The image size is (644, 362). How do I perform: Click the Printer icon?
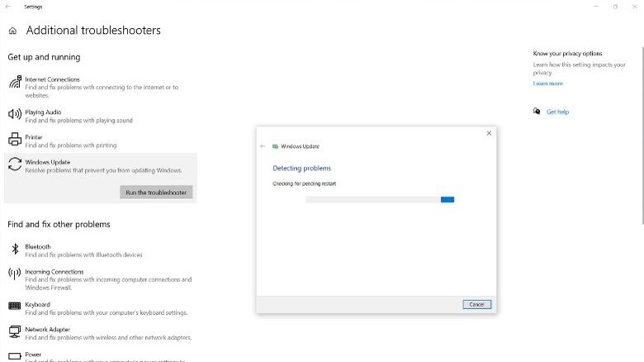click(15, 140)
